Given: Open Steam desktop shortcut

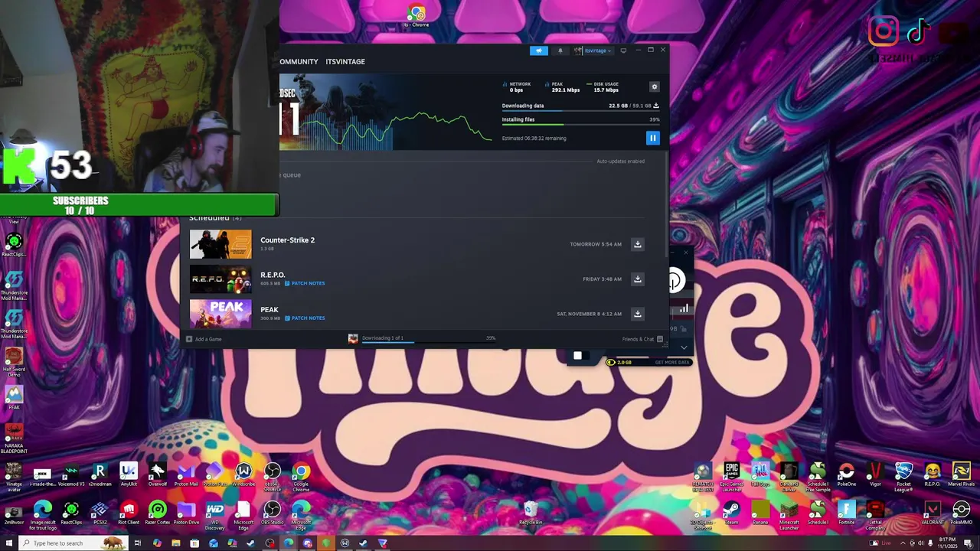Looking at the screenshot, I should click(x=731, y=513).
